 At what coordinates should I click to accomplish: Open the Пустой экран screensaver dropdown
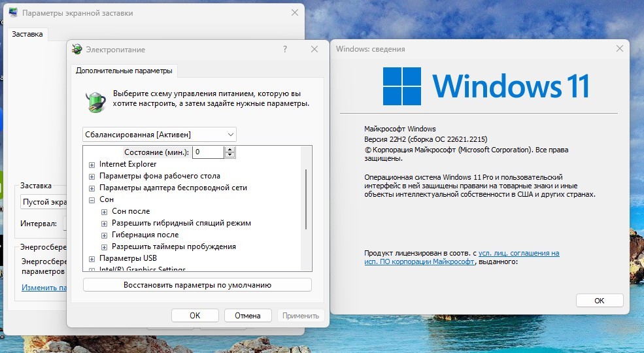44,201
